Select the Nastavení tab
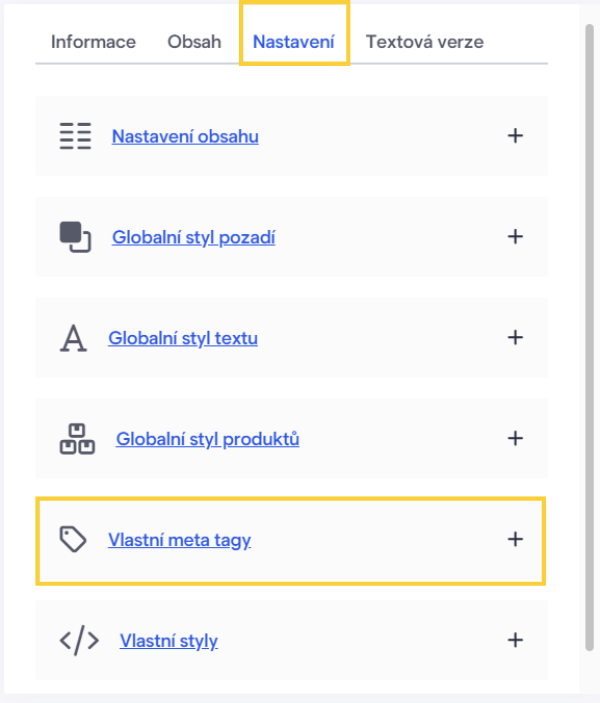Image resolution: width=600 pixels, height=703 pixels. [x=294, y=42]
